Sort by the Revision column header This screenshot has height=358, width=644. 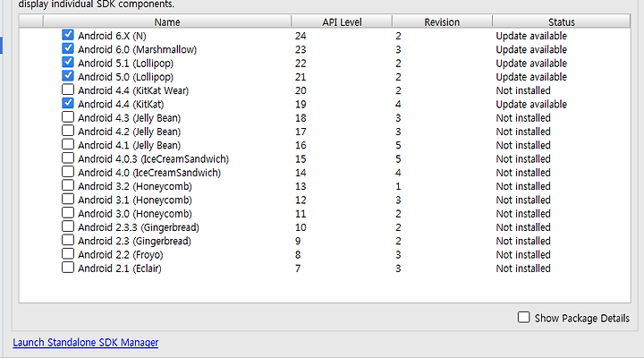pos(442,21)
